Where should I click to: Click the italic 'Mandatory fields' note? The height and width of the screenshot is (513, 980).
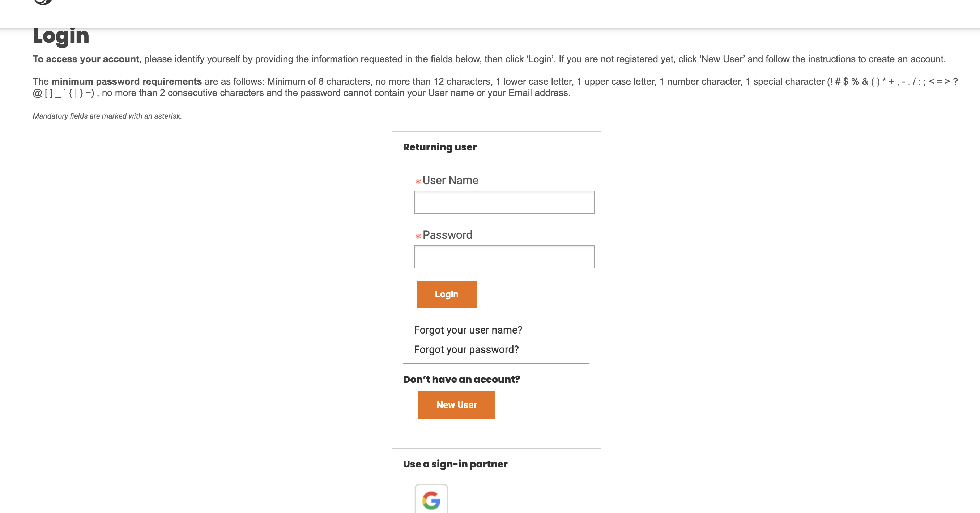click(107, 116)
